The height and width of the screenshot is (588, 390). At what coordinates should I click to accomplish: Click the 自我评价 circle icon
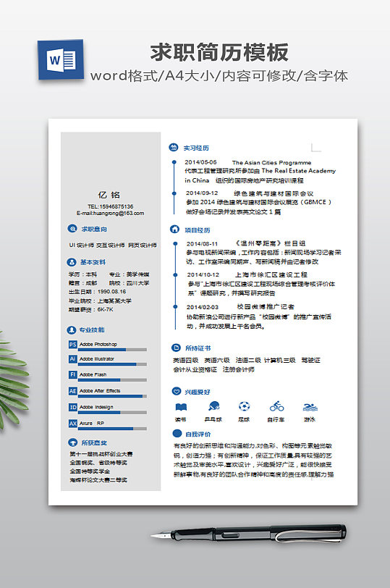tap(177, 434)
